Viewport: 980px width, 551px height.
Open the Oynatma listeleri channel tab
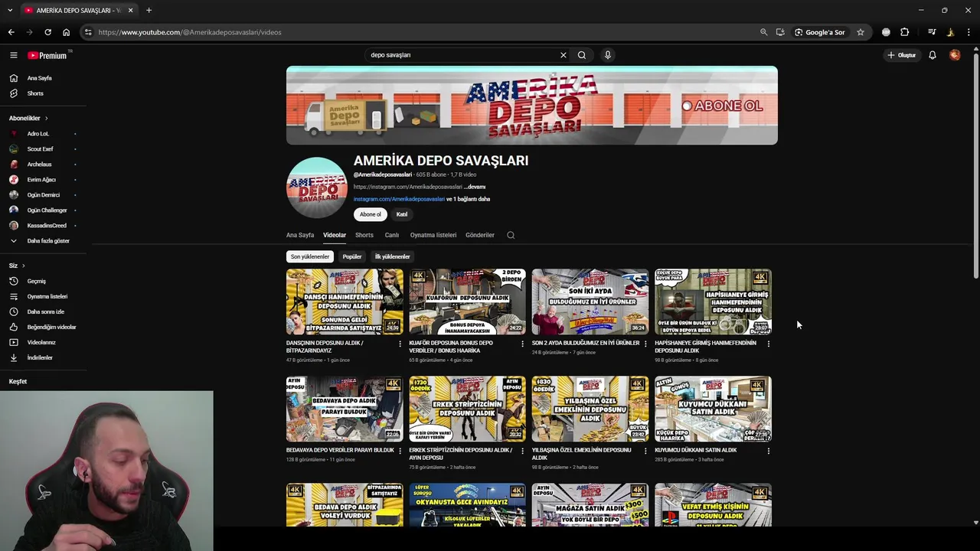(433, 235)
